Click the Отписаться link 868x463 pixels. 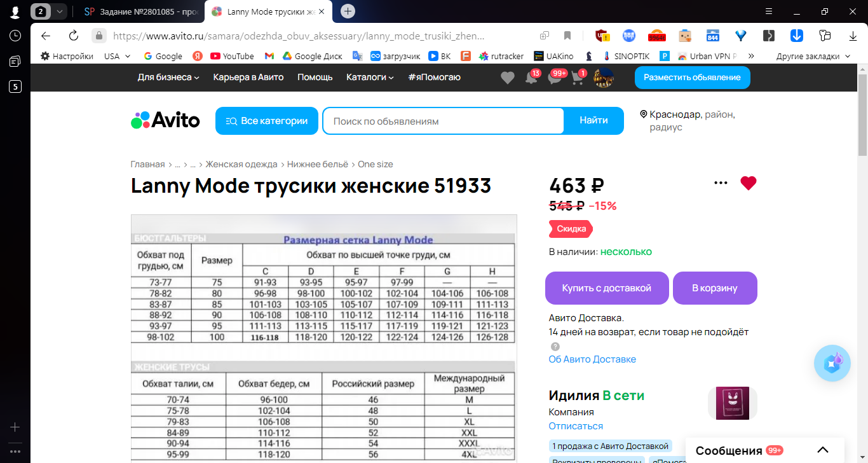(x=576, y=426)
